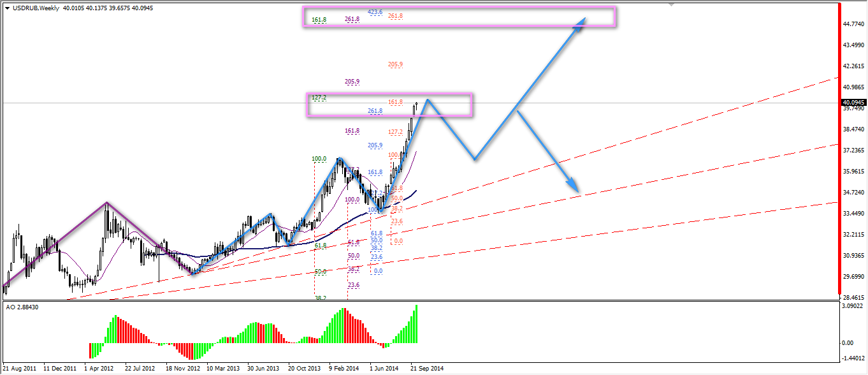Click the 21 Sep 2014 date label

[x=427, y=369]
